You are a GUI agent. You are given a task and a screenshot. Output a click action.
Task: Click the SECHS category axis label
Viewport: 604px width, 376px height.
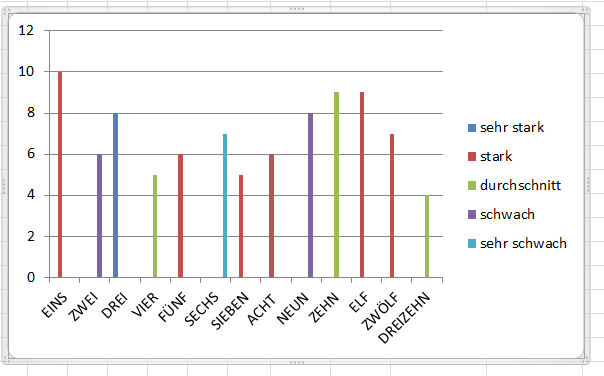point(201,309)
